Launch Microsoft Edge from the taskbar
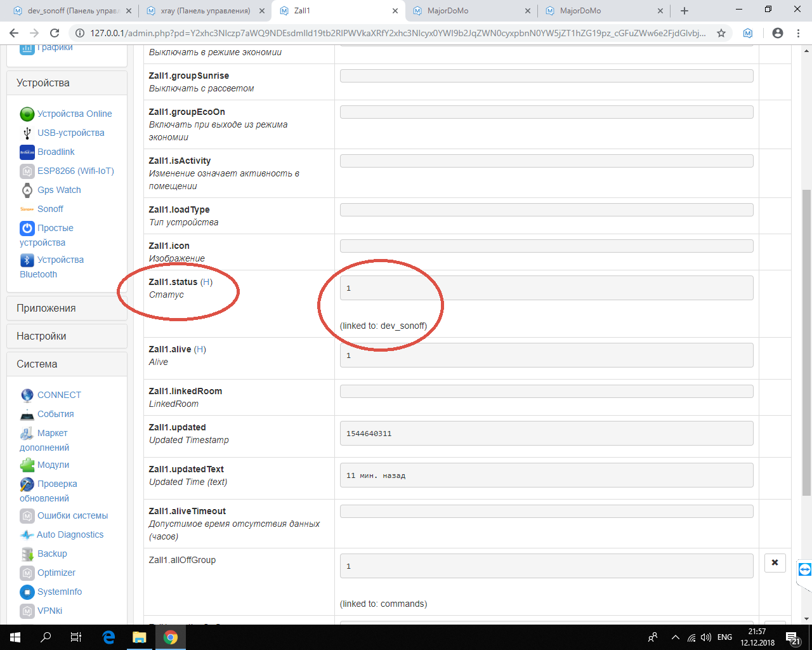 108,637
